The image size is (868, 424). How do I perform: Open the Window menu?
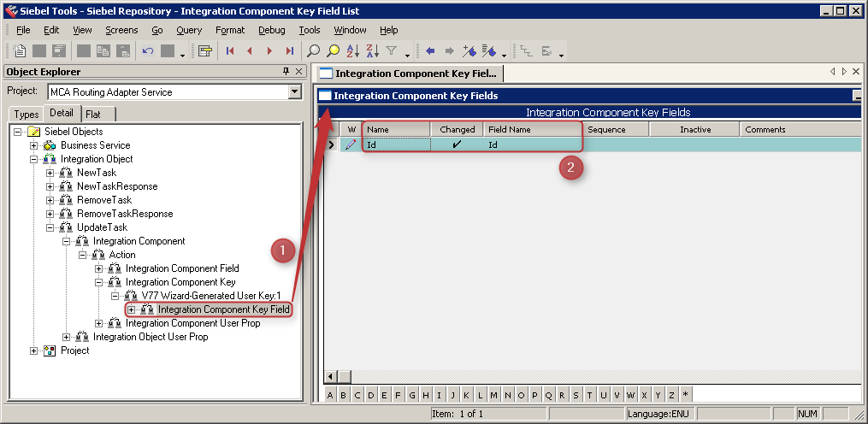click(350, 30)
